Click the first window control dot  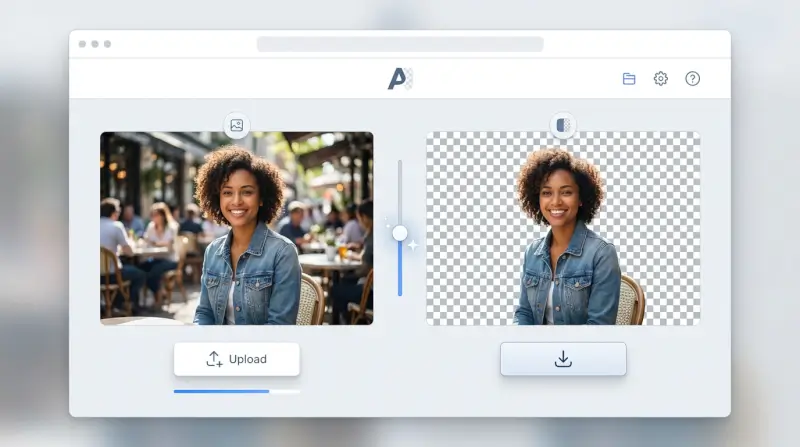(x=82, y=44)
